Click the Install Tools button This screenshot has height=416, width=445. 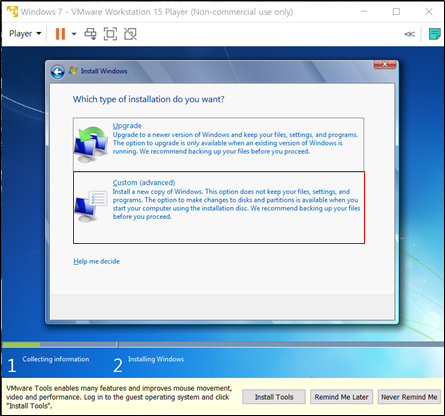tap(274, 397)
